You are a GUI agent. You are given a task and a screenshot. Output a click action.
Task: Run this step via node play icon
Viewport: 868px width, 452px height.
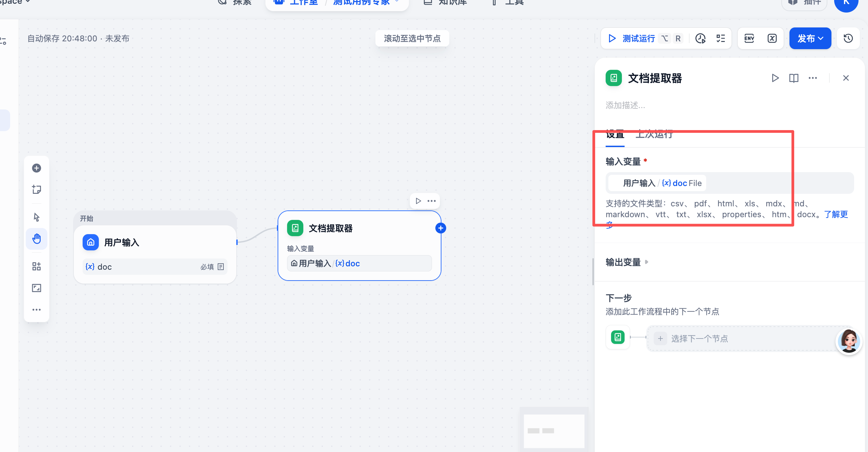[x=418, y=201]
